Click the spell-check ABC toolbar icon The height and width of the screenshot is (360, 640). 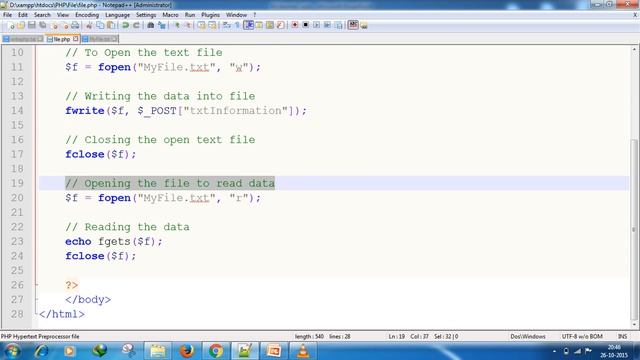click(353, 25)
